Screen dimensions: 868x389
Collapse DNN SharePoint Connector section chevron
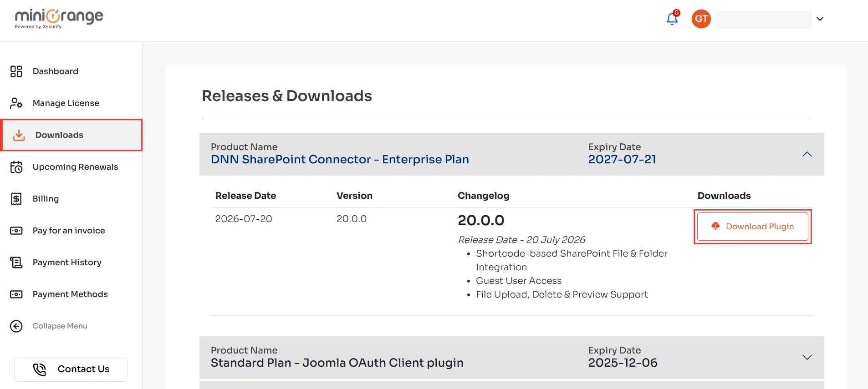click(x=807, y=154)
